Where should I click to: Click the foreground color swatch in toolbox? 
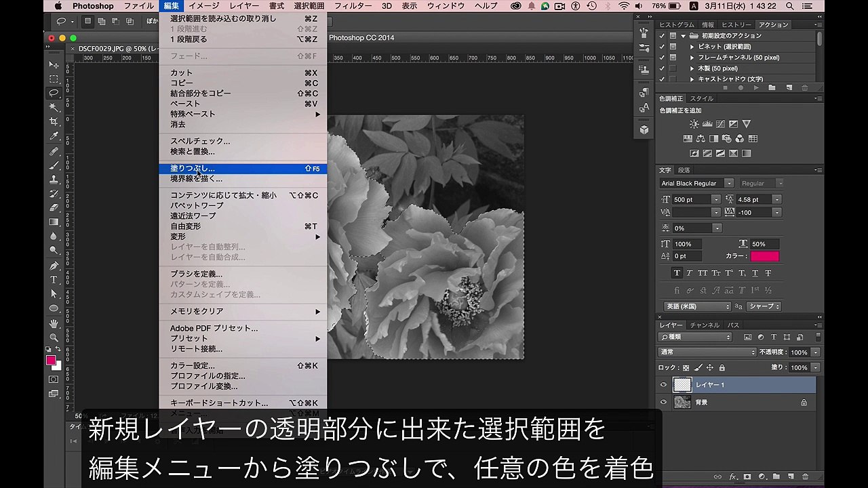[x=51, y=360]
